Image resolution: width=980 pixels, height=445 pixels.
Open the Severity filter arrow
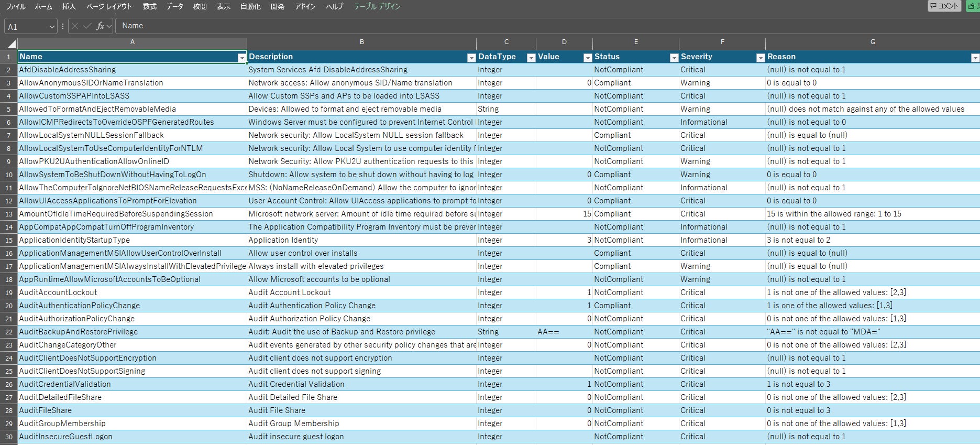[760, 58]
